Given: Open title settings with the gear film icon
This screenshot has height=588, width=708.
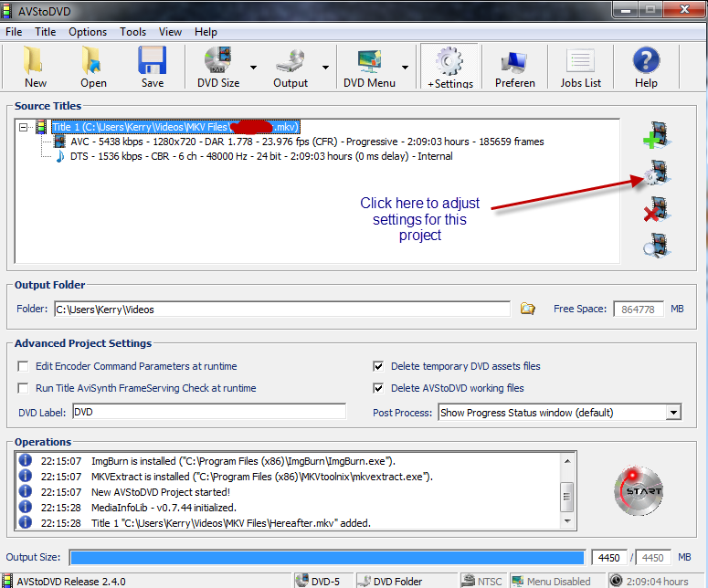Looking at the screenshot, I should pyautogui.click(x=657, y=172).
